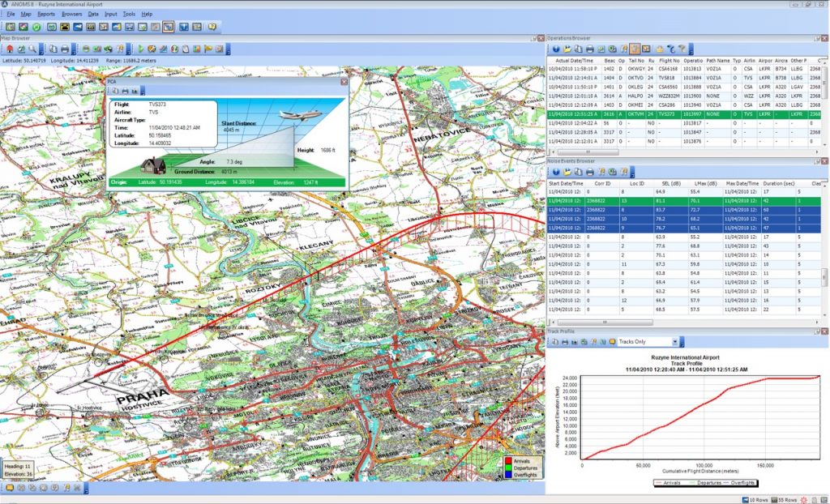The height and width of the screenshot is (504, 830).
Task: Sort noise events by LMax (dB) column
Action: 706,184
